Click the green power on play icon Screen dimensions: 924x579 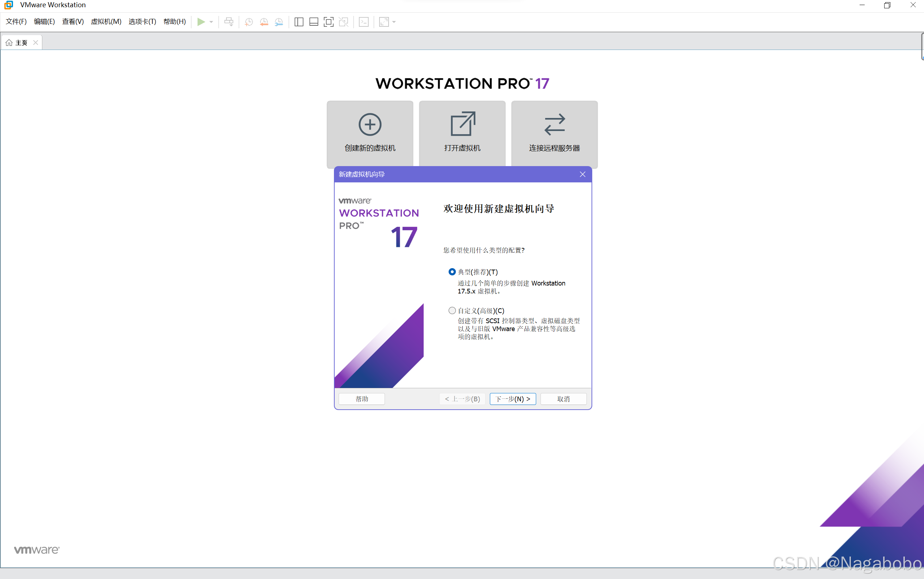pos(200,22)
